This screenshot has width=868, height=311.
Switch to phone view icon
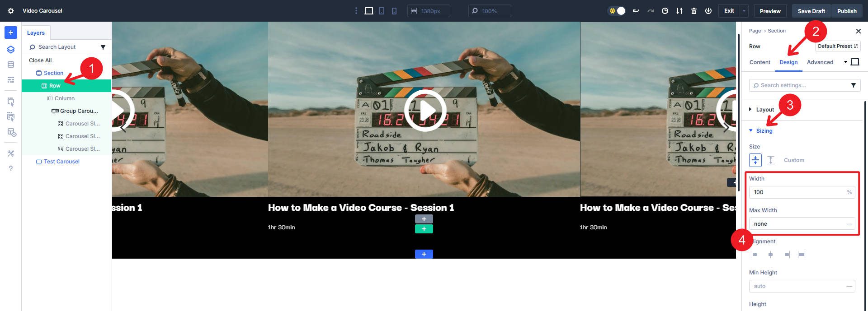pyautogui.click(x=394, y=11)
